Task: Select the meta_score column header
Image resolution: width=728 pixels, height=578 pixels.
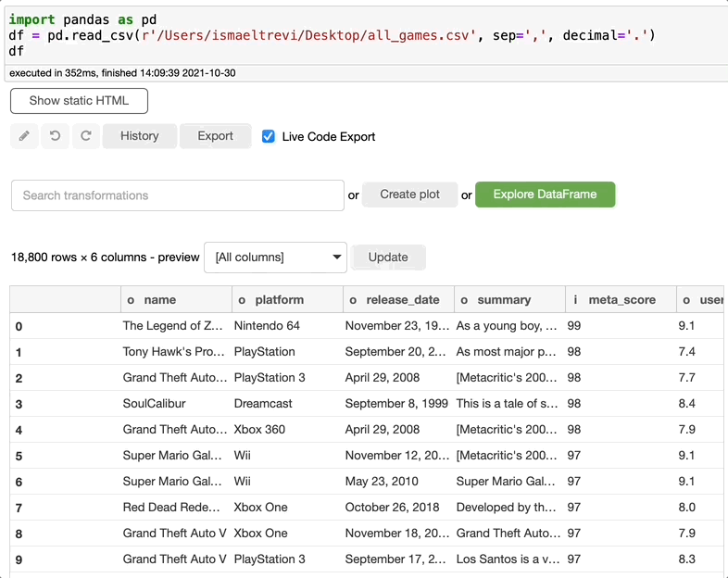Action: pyautogui.click(x=621, y=300)
